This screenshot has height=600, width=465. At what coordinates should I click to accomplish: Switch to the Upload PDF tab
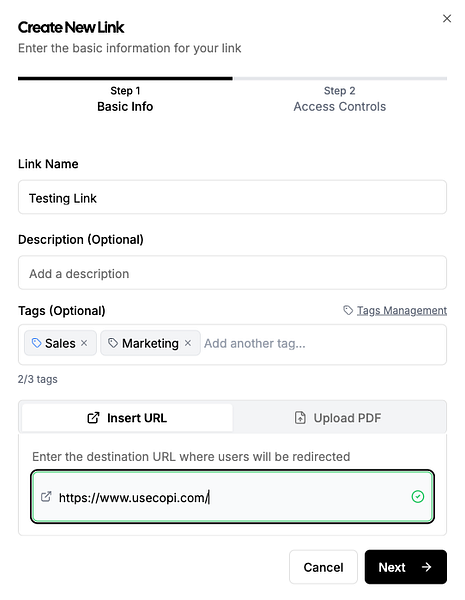338,418
